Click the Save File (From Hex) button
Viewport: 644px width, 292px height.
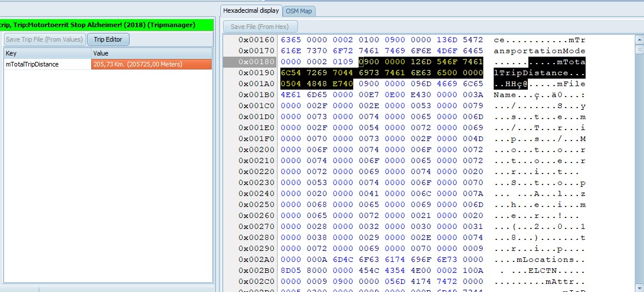coord(260,27)
